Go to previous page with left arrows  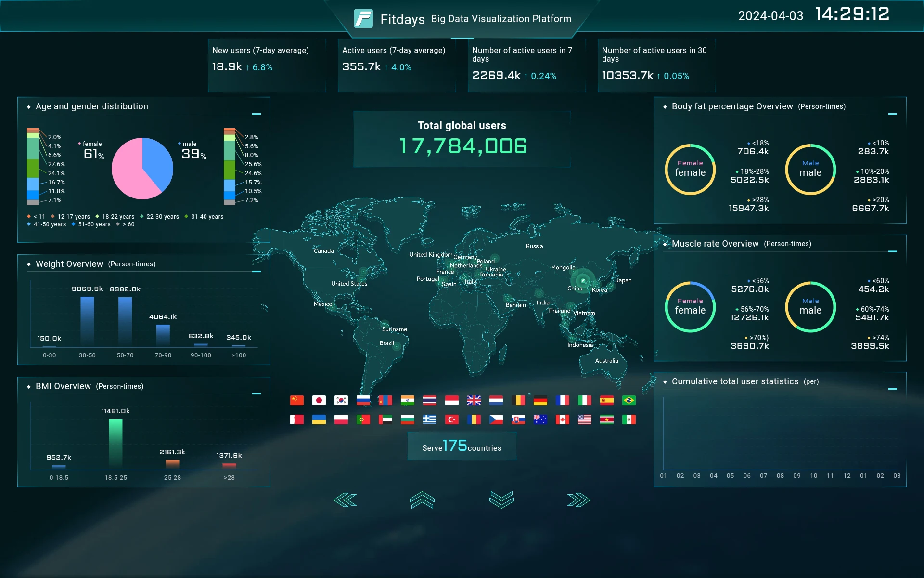point(345,500)
